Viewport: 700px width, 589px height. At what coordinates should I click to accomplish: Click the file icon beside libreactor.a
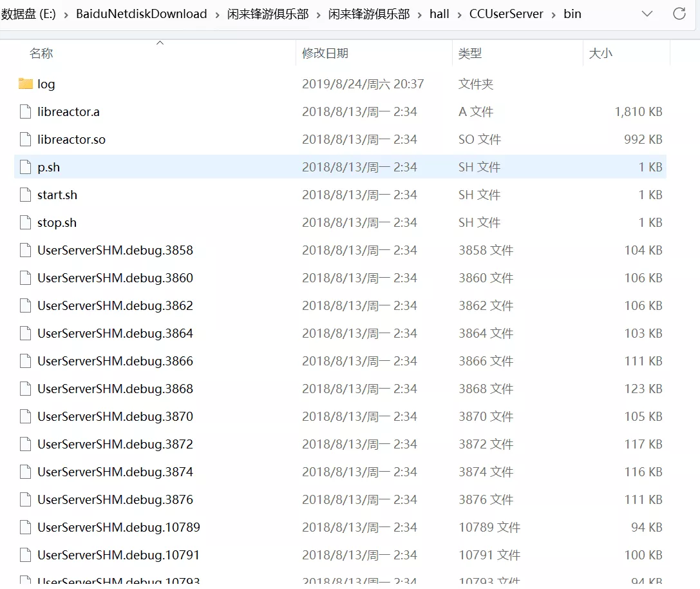[25, 111]
